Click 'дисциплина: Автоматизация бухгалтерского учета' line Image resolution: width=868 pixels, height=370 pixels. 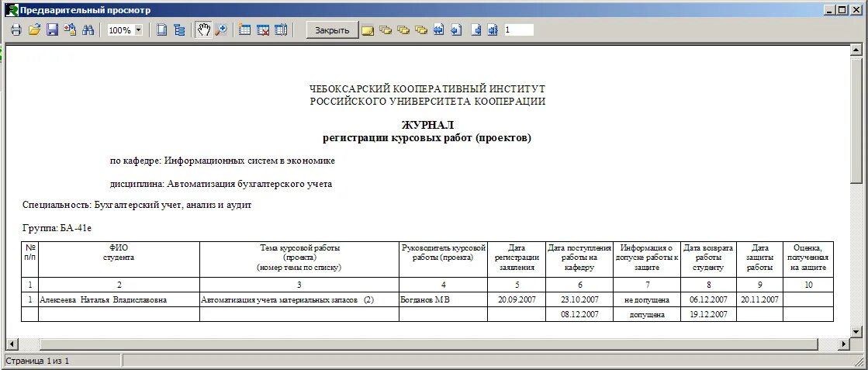click(x=221, y=184)
